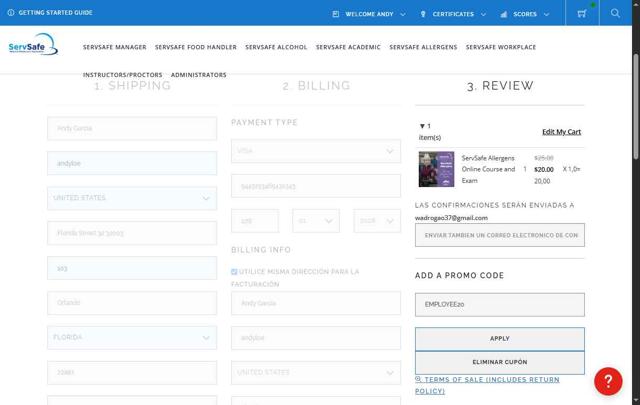Open the card expiration year dropdown
This screenshot has height=405, width=640.
click(x=377, y=221)
